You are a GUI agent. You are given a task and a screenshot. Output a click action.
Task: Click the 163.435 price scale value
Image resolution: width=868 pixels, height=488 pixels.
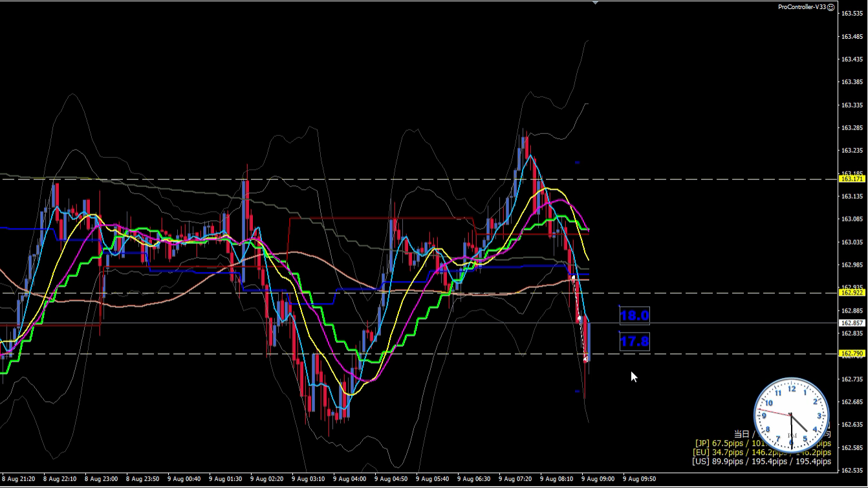coord(852,59)
